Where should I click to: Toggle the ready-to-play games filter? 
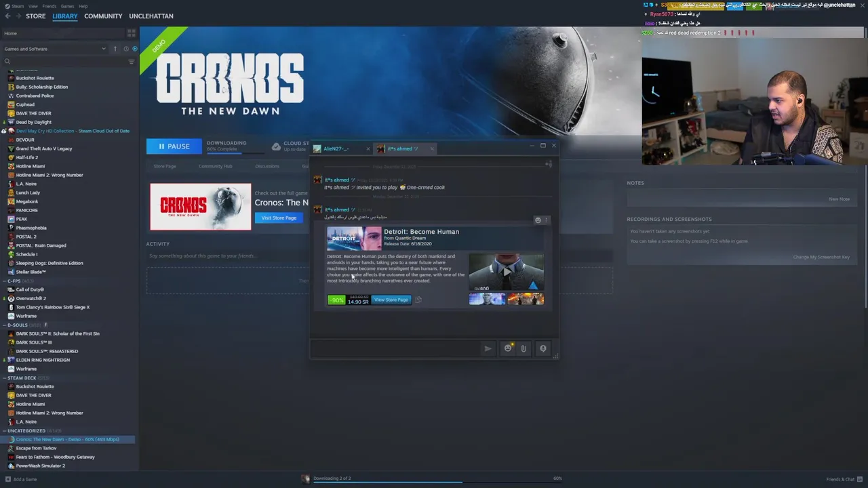point(134,49)
